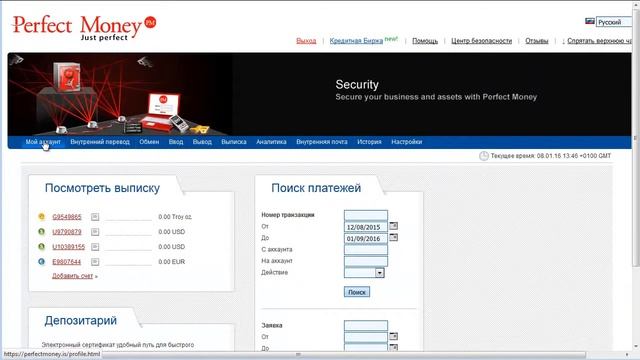This screenshot has height=360, width=640.
Task: Open USD account U10389155 link
Action: coord(69,247)
